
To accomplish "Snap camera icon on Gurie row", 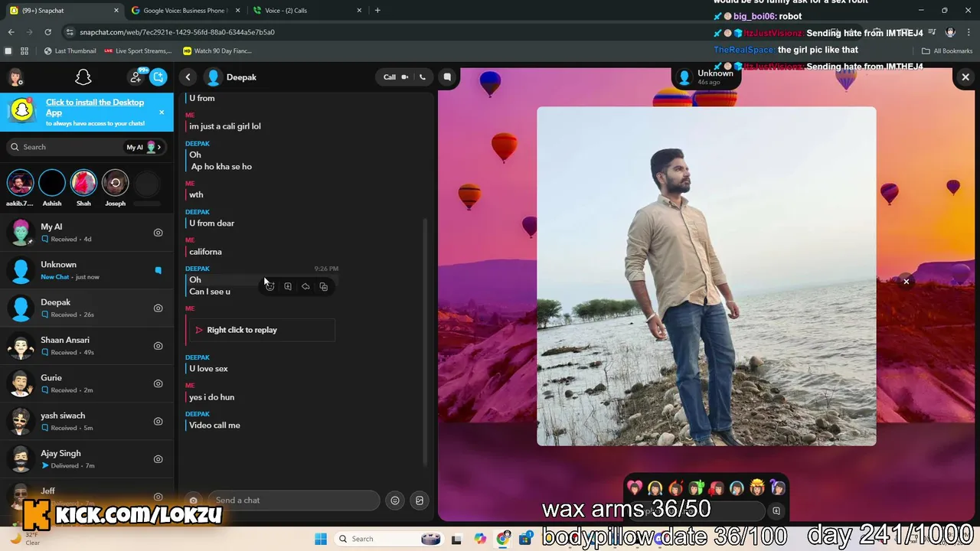I will [158, 383].
